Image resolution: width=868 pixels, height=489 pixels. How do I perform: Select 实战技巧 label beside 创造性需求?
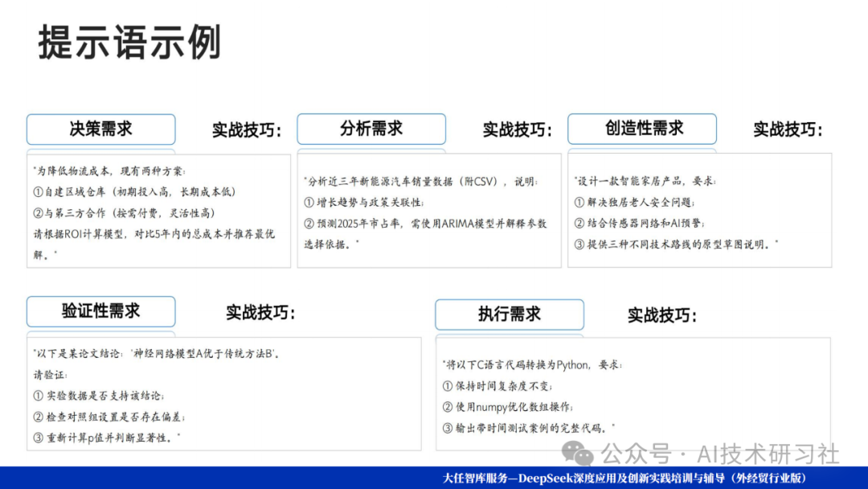tap(788, 129)
